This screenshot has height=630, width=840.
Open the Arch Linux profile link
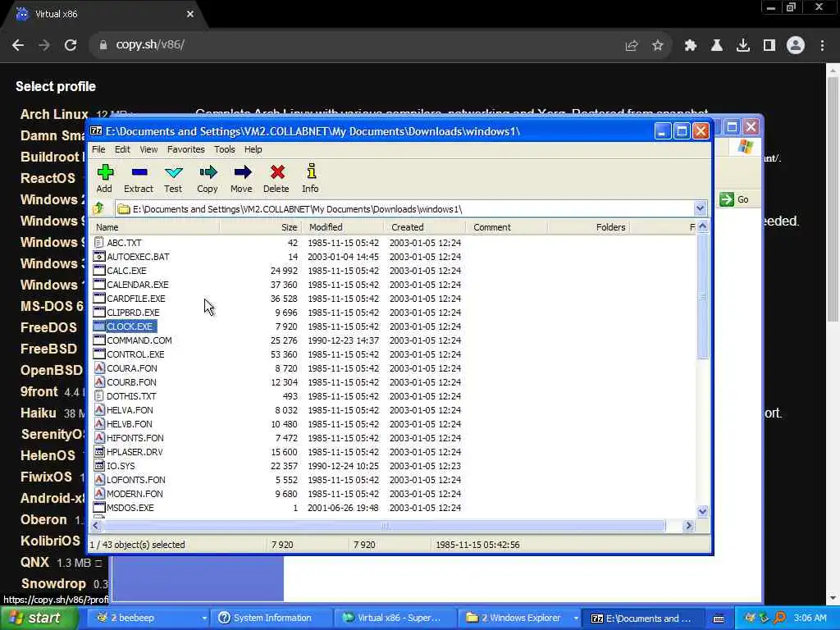point(54,114)
